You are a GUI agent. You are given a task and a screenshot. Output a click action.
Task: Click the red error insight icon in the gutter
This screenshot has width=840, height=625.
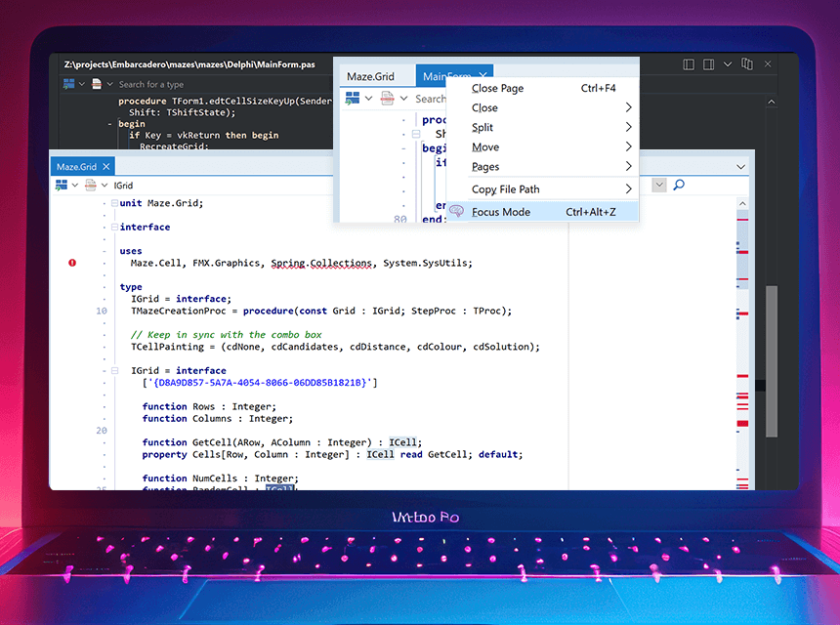71,262
